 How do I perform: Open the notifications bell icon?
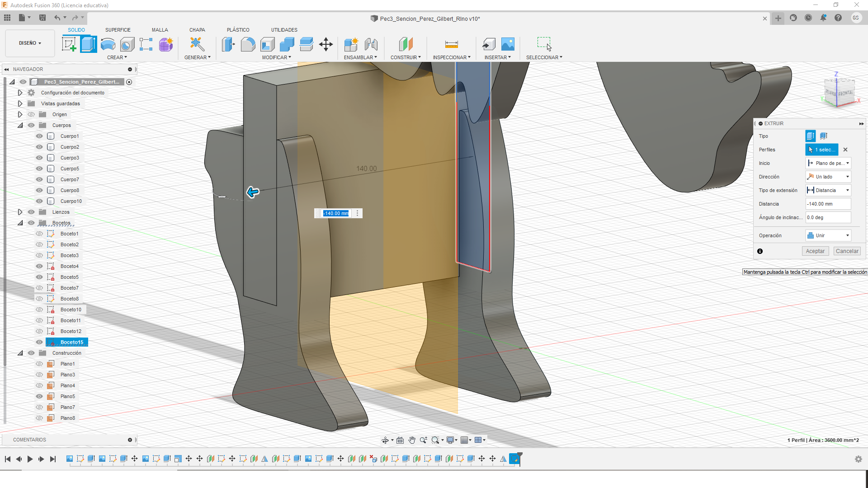coord(823,18)
